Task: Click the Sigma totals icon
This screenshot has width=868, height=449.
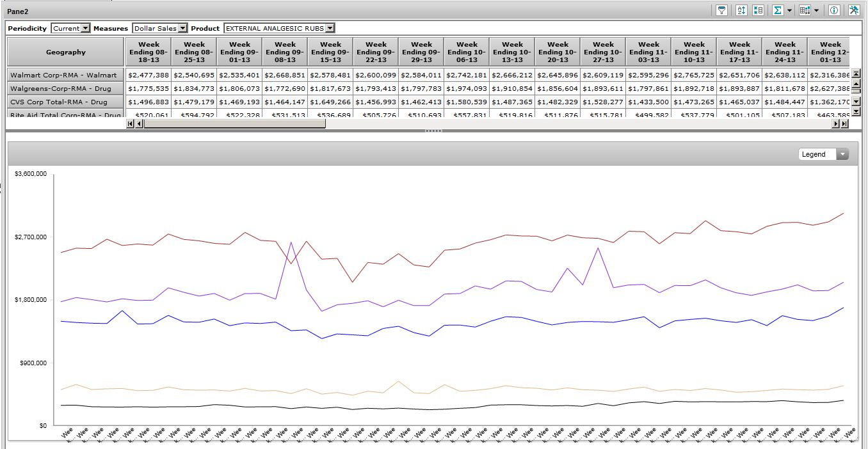Action: [777, 10]
